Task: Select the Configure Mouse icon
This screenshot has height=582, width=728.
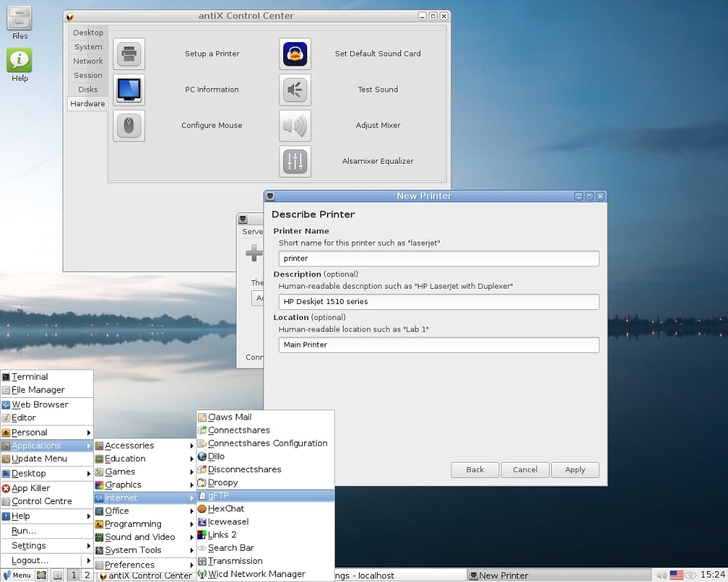Action: tap(129, 126)
